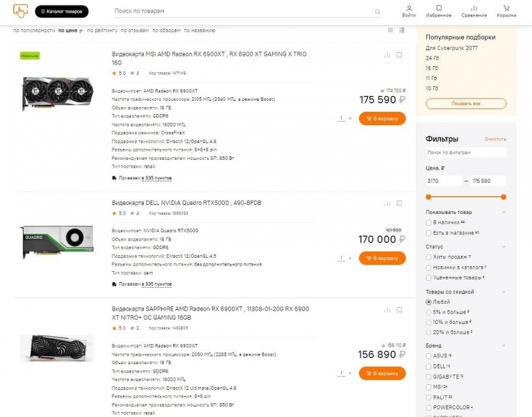Switch to grid view layout icon
The width and height of the screenshot is (532, 417).
(391, 30)
